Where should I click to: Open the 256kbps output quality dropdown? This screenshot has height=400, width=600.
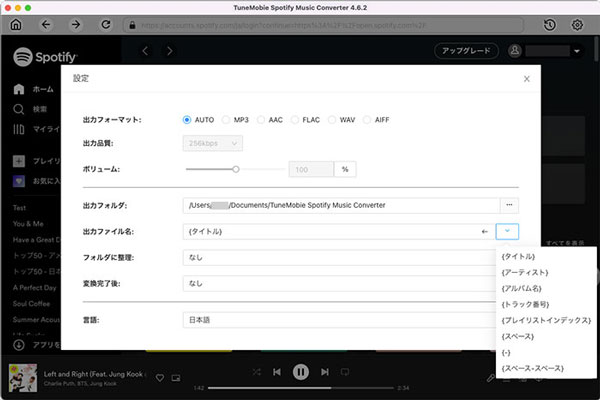213,143
